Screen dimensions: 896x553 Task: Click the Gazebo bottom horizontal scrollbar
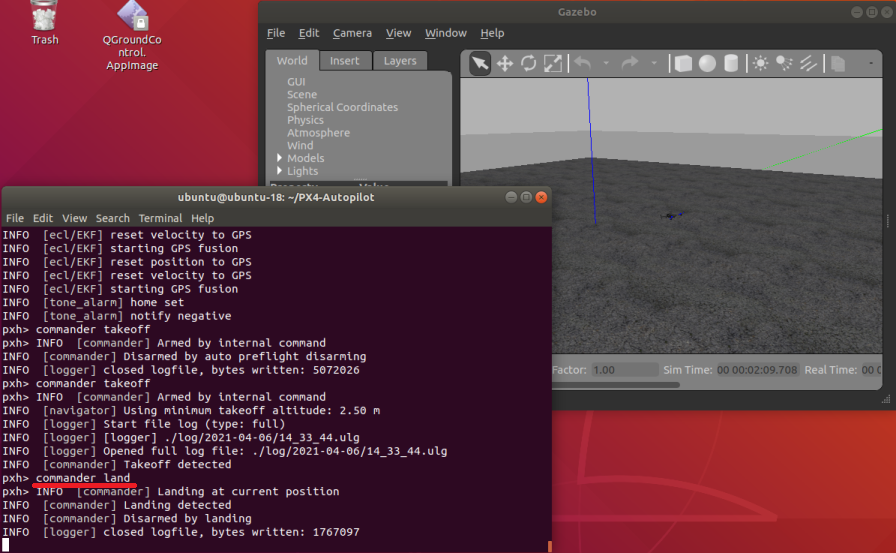pos(616,385)
